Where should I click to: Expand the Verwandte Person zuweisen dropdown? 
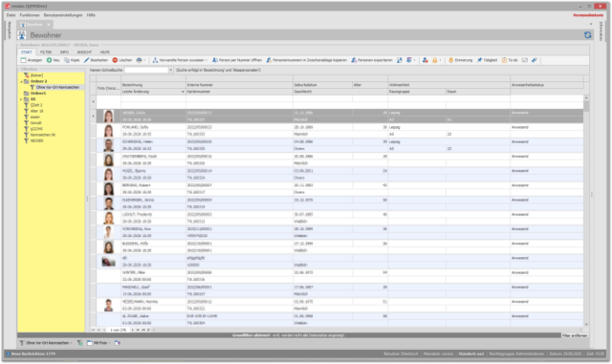pos(207,60)
